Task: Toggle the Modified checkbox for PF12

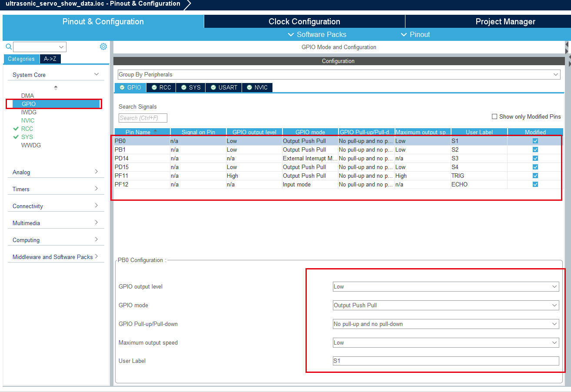Action: pyautogui.click(x=535, y=184)
